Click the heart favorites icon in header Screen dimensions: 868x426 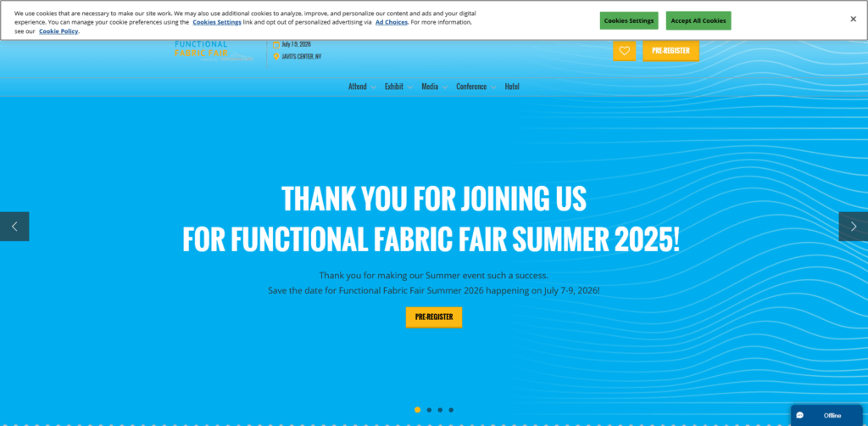pos(624,51)
